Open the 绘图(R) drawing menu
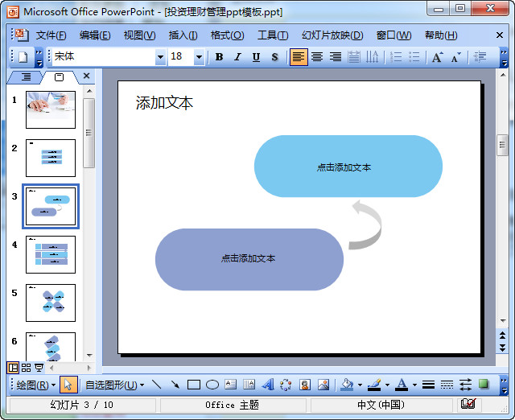515x420 pixels. (x=35, y=385)
